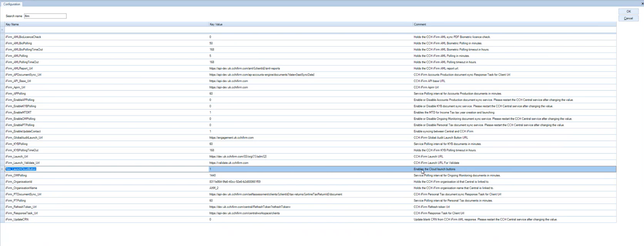The width and height of the screenshot is (644, 246).
Task: Select the iFirm_AMLReport_Url key name
Action: [19, 69]
